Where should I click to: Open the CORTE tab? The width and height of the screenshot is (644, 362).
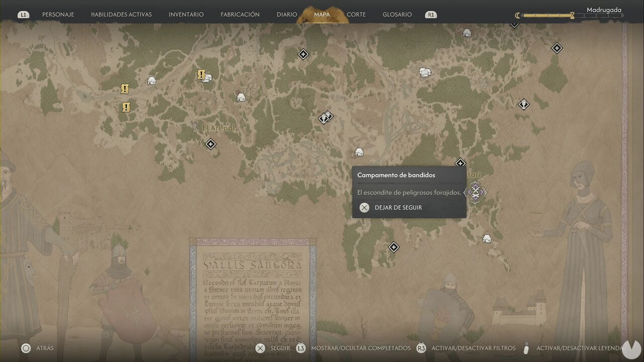coord(356,15)
